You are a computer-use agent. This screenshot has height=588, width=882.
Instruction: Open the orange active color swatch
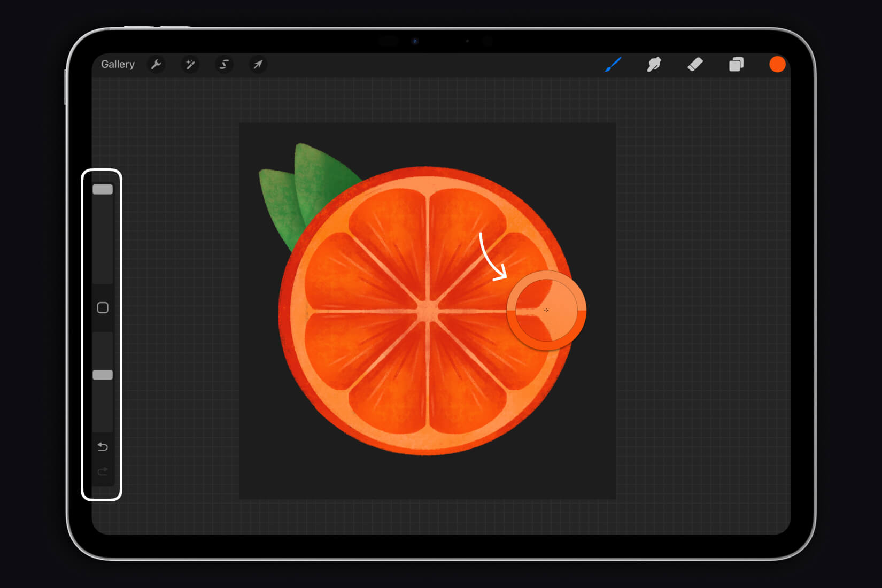coord(777,64)
